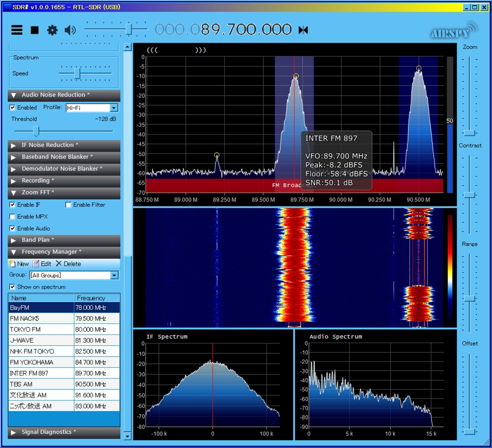Click the Threshold slider handle

[36, 131]
